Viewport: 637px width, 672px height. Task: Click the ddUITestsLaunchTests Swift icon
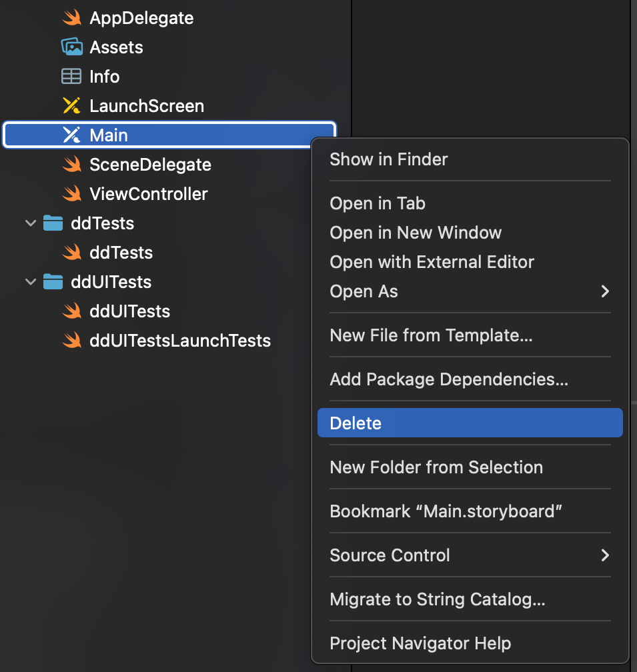point(71,341)
